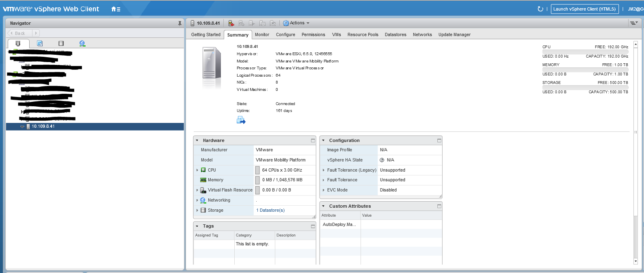Screen dimensions: 644x273
Task: Expand the Networking row in Hardware
Action: coord(197,200)
